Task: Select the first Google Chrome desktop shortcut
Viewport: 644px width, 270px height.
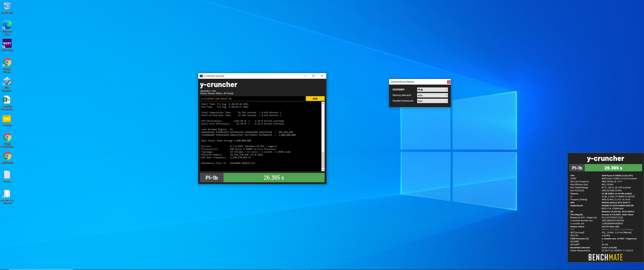Action: point(7,65)
